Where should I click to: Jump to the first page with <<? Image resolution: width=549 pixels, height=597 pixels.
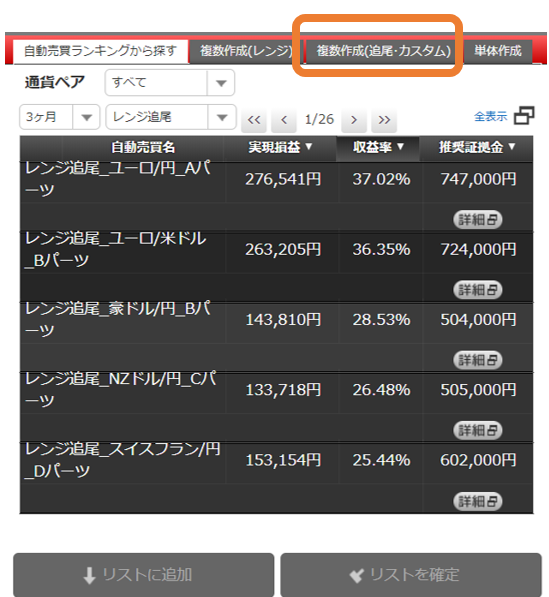[254, 120]
